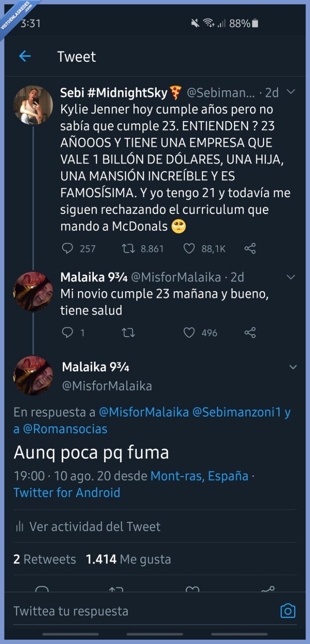Tap the back arrow in header
Viewport: 310px width, 644px height.
point(25,56)
